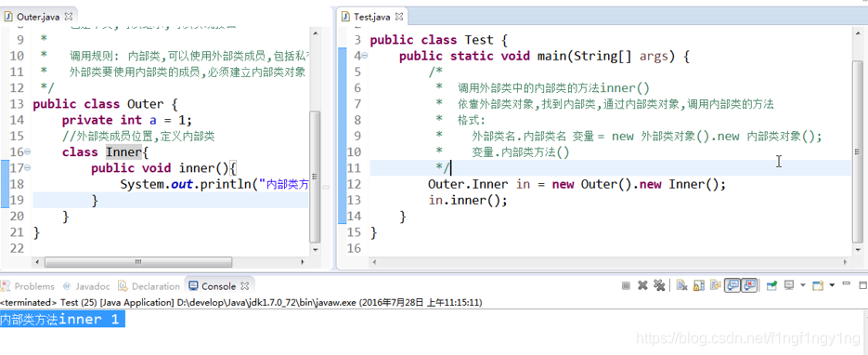The width and height of the screenshot is (868, 355).
Task: Switch to the Outer.java editor tab
Action: 38,17
